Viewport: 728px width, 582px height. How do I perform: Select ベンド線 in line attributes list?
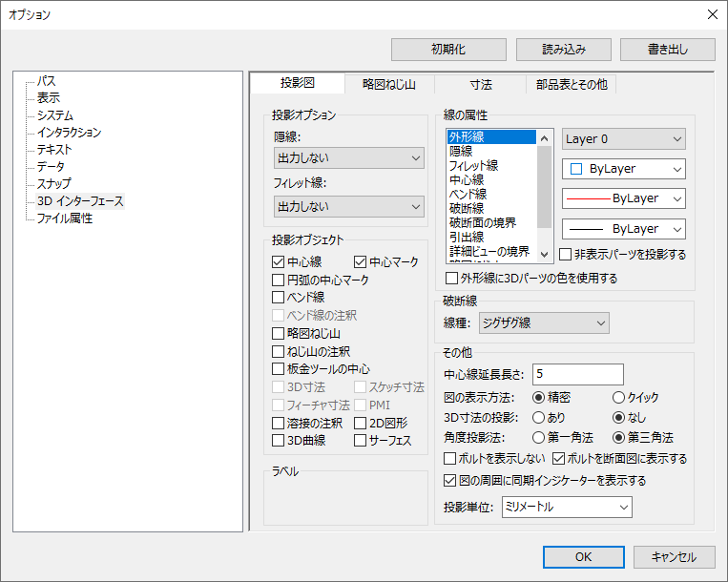point(491,194)
